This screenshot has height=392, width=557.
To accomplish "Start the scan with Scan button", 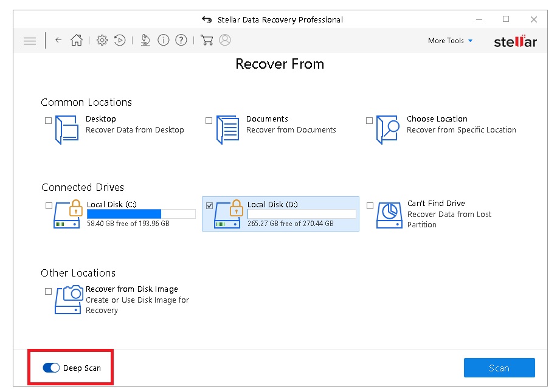I will (499, 368).
